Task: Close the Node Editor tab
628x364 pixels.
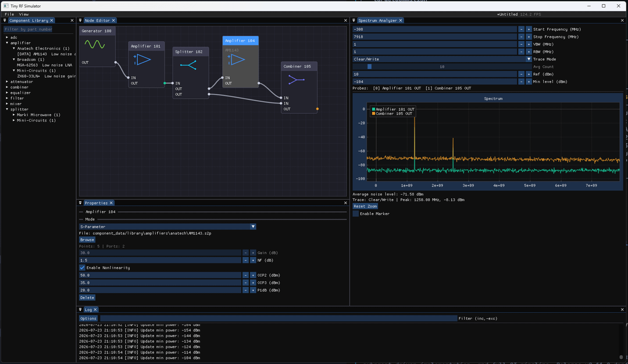Action: 113,20
